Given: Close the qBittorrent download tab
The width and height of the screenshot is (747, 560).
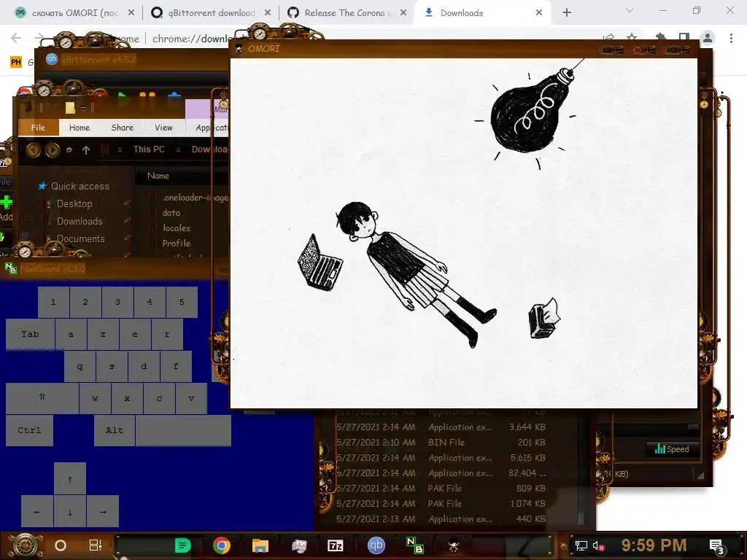Looking at the screenshot, I should pos(268,13).
